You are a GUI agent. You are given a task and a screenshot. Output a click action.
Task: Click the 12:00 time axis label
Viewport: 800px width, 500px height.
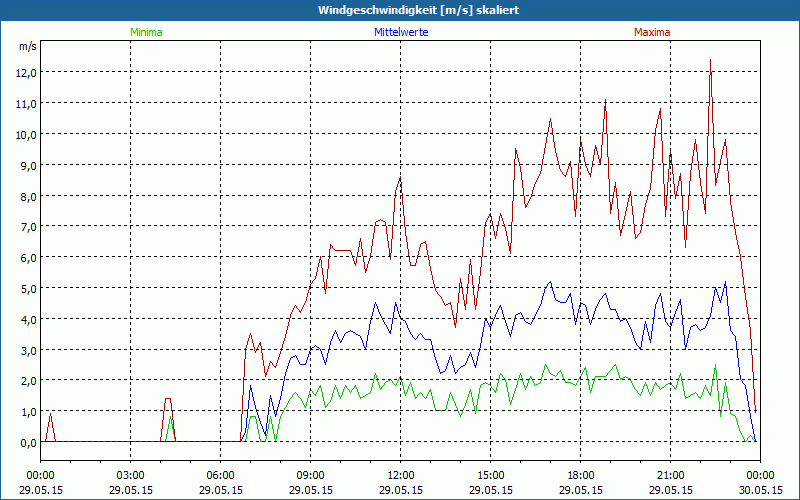click(x=401, y=476)
